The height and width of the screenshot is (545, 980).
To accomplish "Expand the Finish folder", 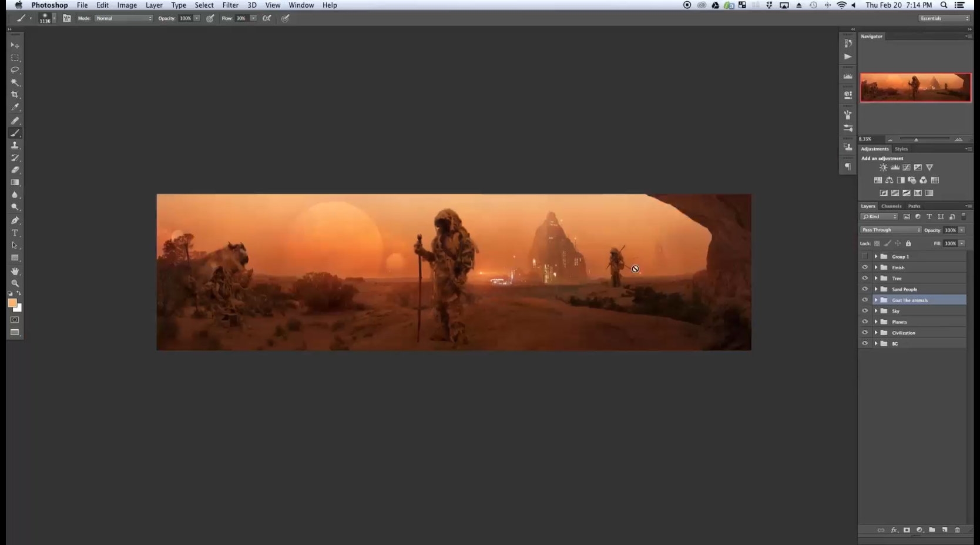I will pos(876,268).
